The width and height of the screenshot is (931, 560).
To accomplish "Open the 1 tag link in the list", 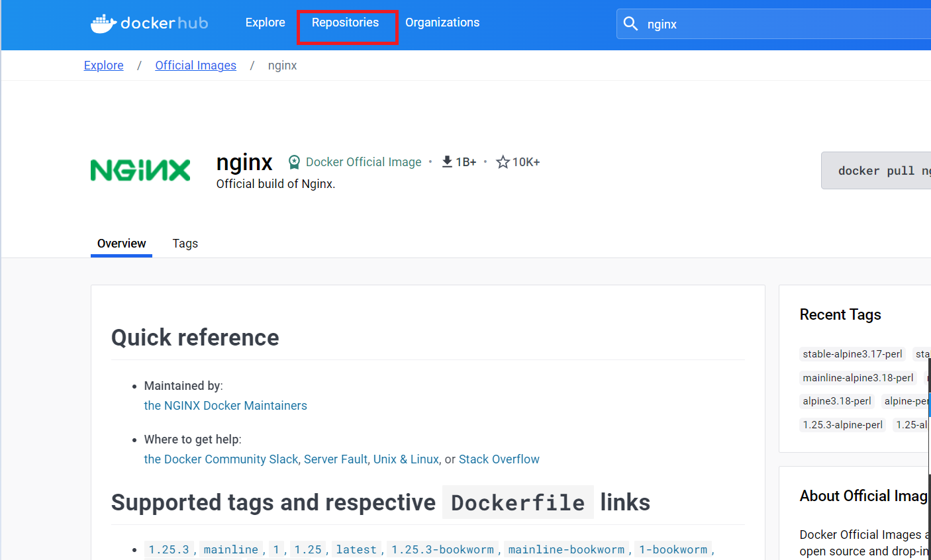I will (x=277, y=549).
